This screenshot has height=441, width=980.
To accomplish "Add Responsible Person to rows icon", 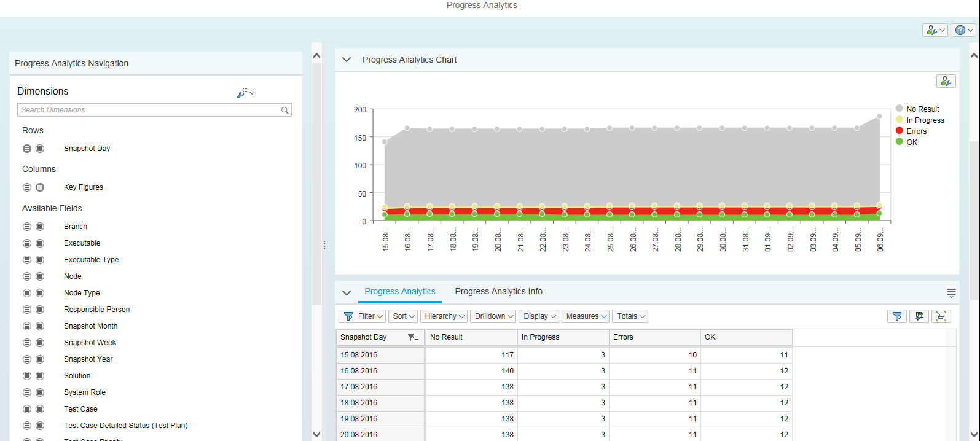I will 27,310.
